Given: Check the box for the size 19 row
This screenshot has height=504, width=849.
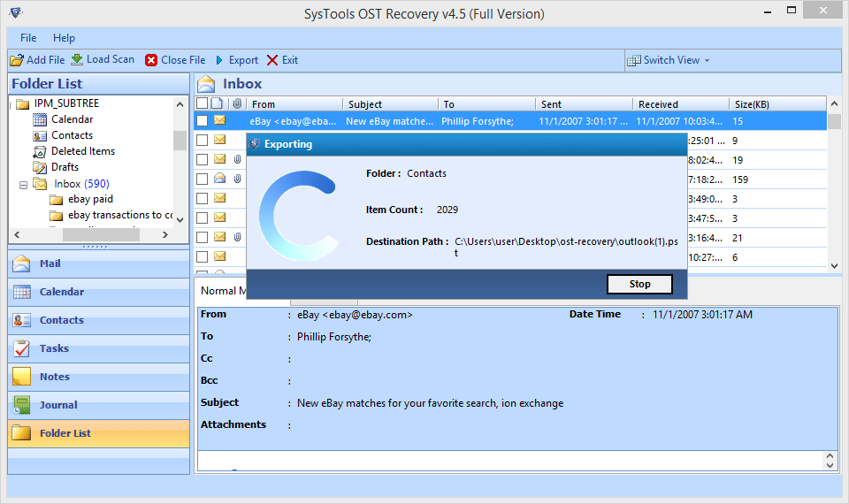Looking at the screenshot, I should click(x=202, y=160).
